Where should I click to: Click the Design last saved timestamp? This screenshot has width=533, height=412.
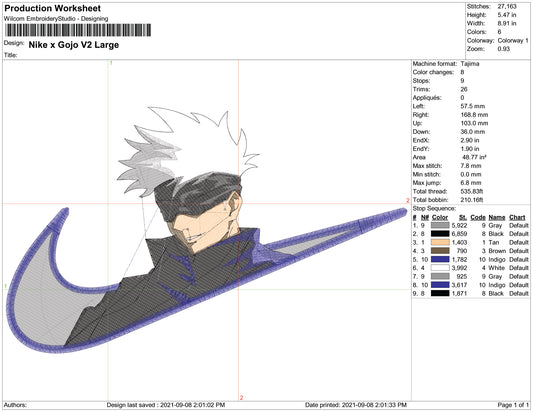[166, 405]
